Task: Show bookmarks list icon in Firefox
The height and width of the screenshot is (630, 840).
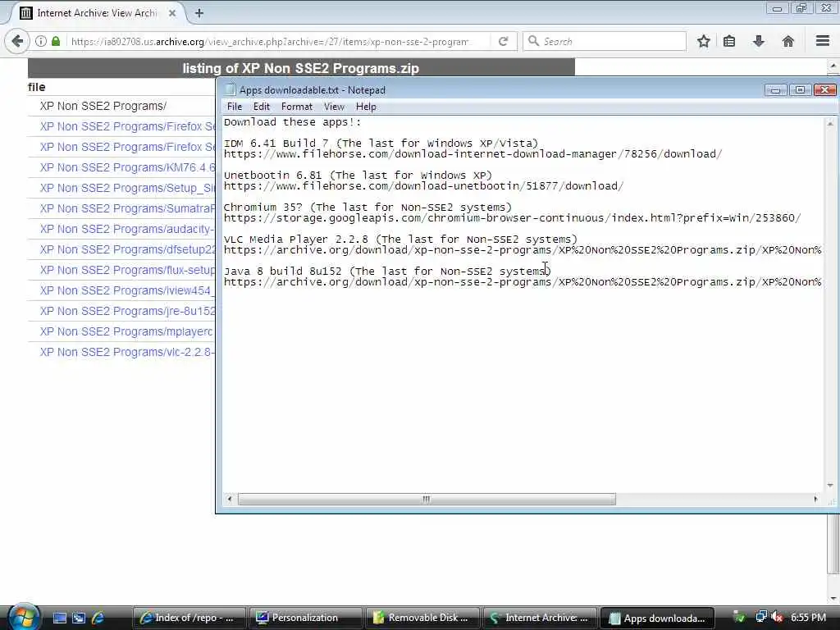Action: (729, 41)
